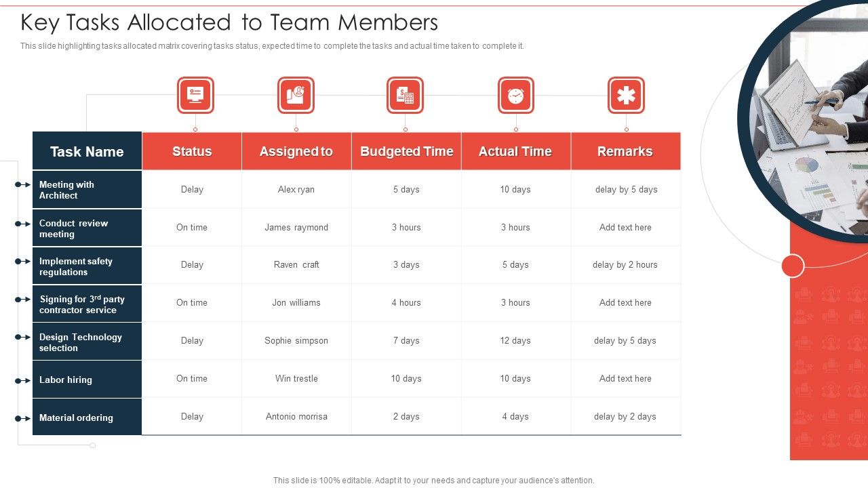The height and width of the screenshot is (488, 868).
Task: Click Add text here in Conduct review row
Action: [x=625, y=228]
